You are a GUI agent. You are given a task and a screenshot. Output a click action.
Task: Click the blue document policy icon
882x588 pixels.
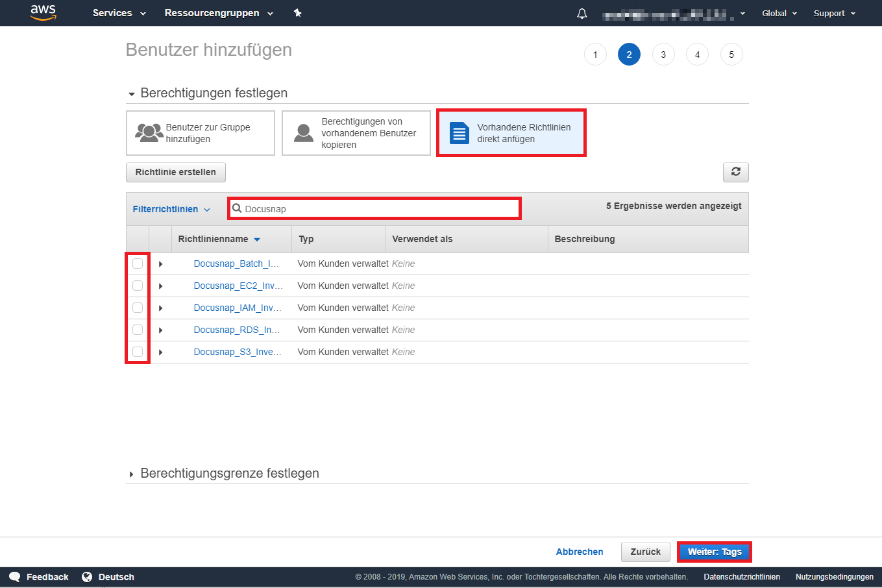click(459, 133)
